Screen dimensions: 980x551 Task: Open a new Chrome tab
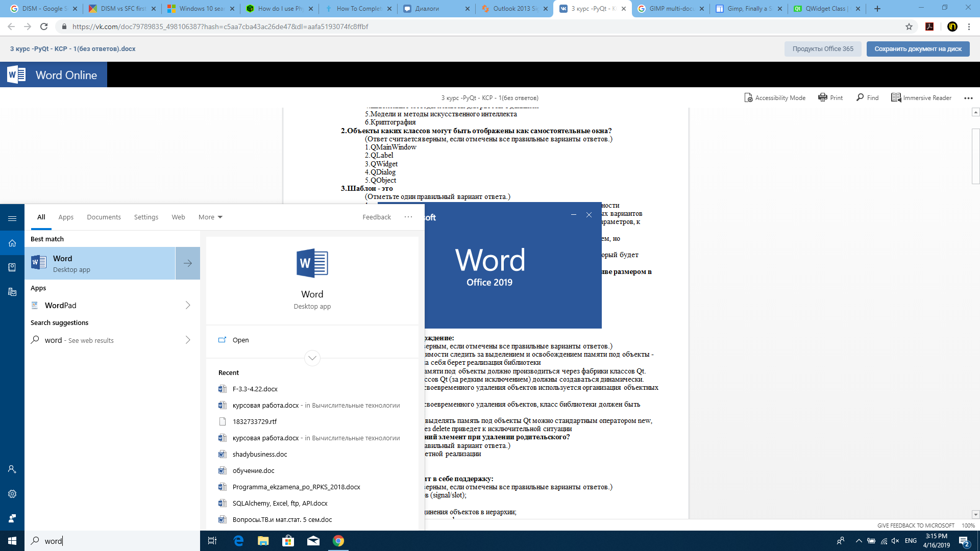(877, 9)
